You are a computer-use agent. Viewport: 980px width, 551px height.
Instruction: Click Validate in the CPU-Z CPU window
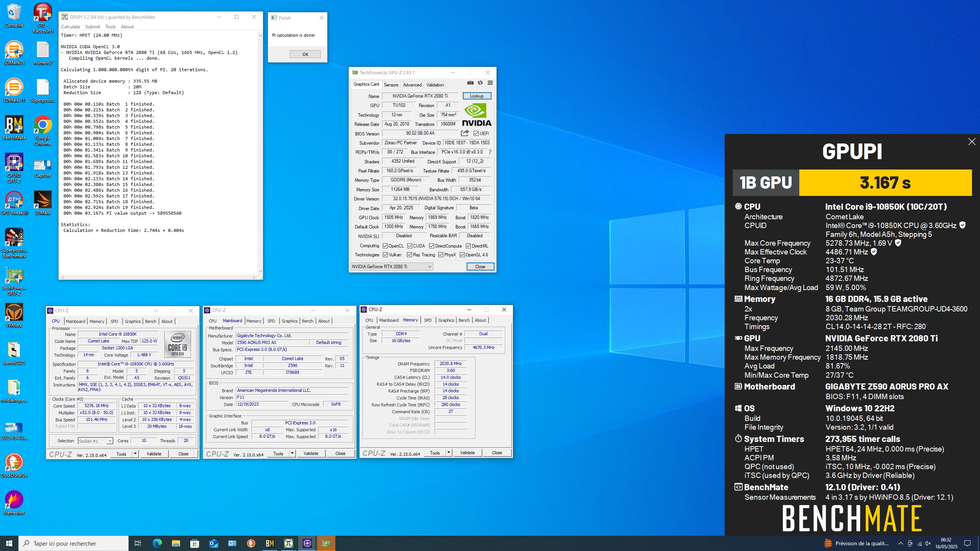[154, 454]
